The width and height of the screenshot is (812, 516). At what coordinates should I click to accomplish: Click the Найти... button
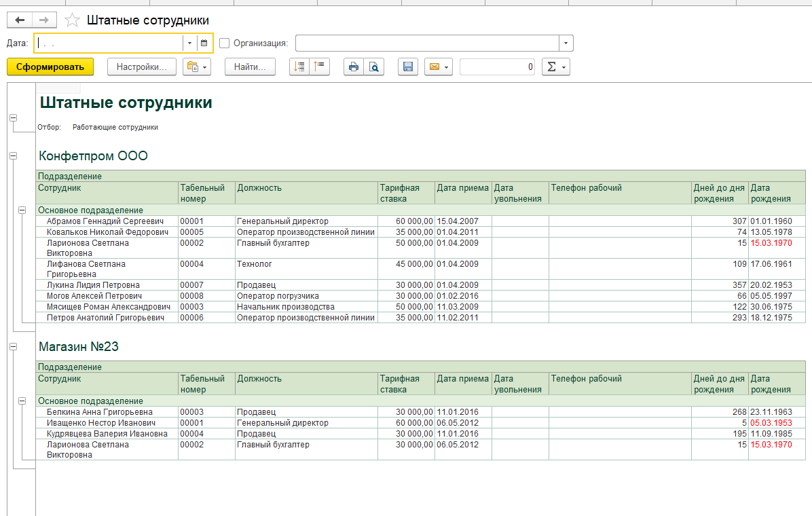tap(250, 67)
